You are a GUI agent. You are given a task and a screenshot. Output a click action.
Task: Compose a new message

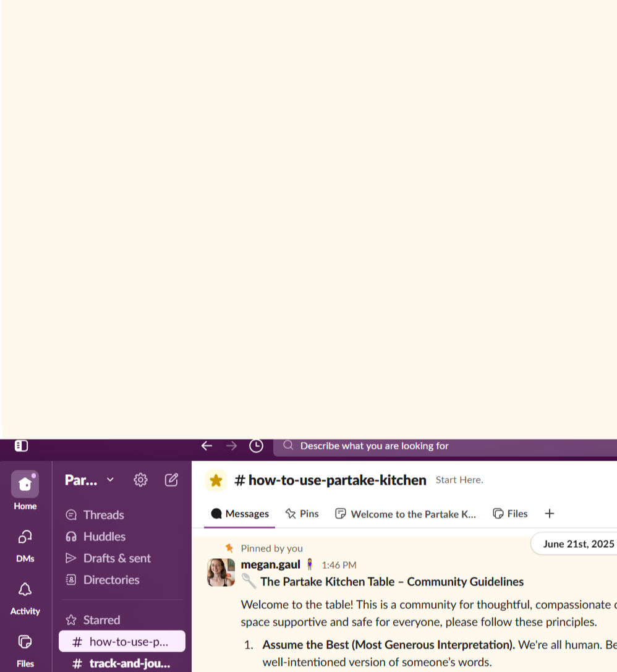171,480
